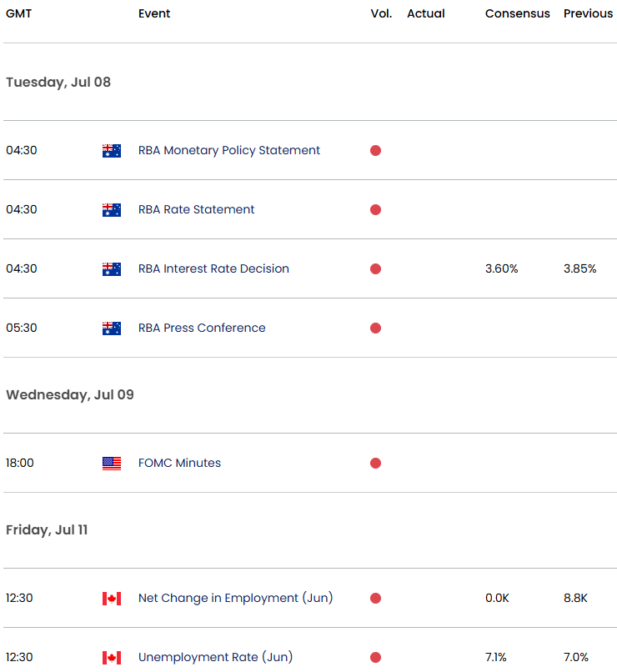
Task: Click Canadian flag beside Net Change in Employment
Action: (111, 599)
